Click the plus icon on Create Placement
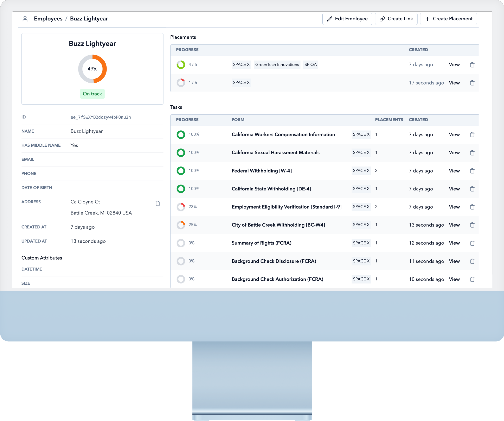 [427, 19]
